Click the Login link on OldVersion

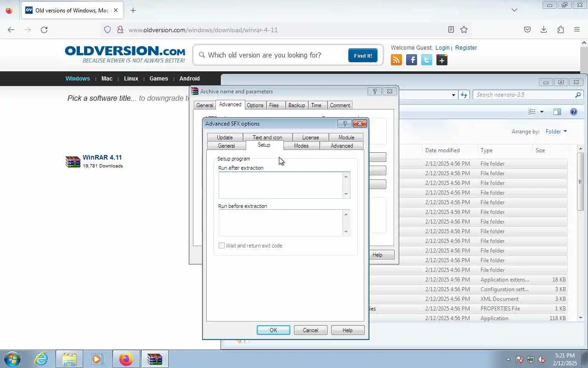click(442, 48)
